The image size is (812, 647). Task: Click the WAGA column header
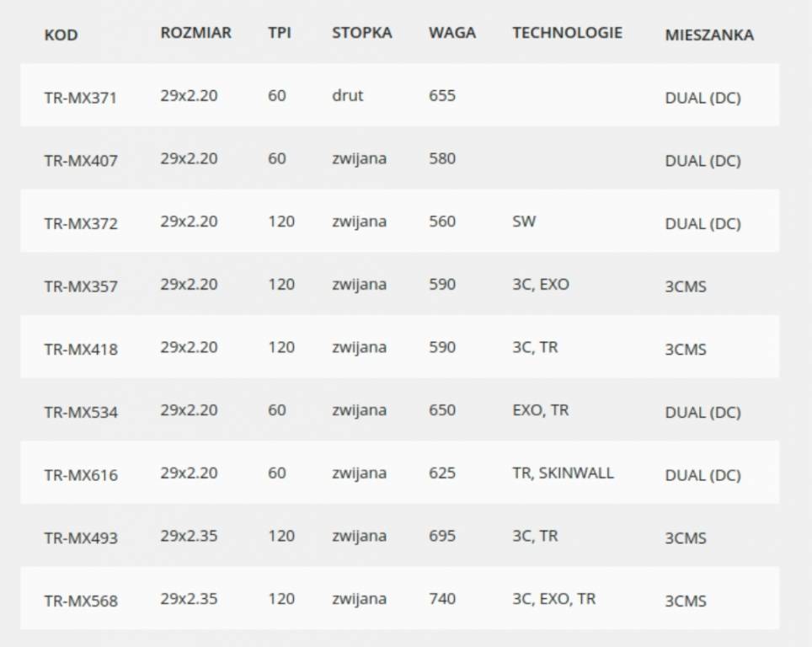452,33
